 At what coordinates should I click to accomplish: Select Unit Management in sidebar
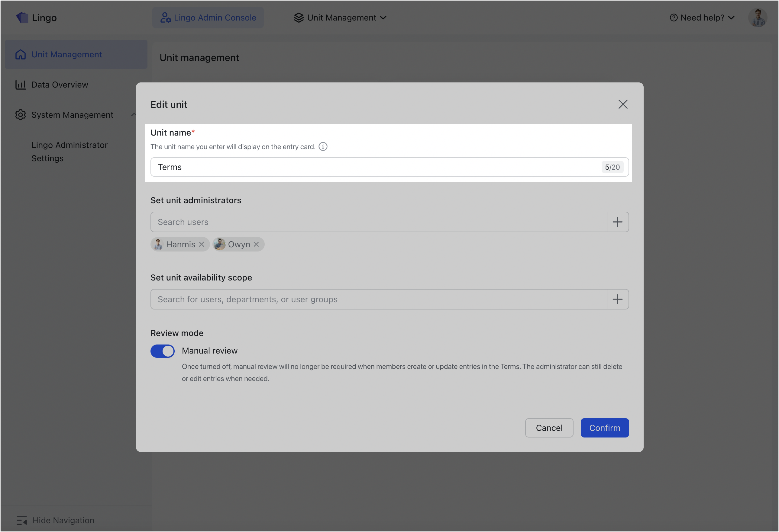[x=76, y=54]
